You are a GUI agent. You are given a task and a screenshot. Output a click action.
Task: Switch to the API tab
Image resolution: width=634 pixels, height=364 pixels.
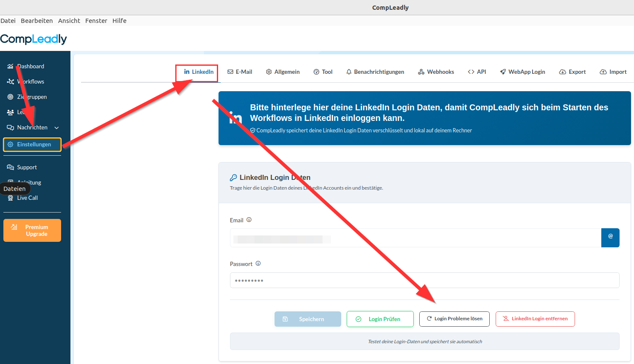pos(477,72)
